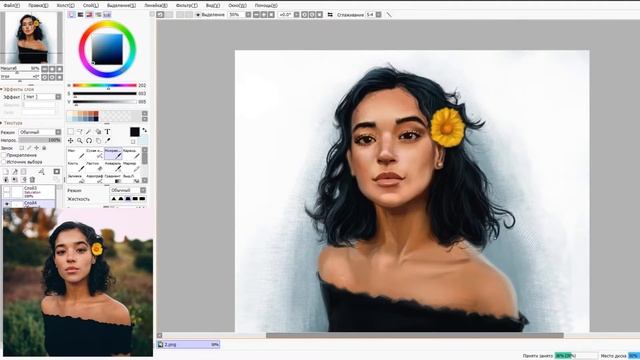Select the Rotate view tool

tap(89, 140)
